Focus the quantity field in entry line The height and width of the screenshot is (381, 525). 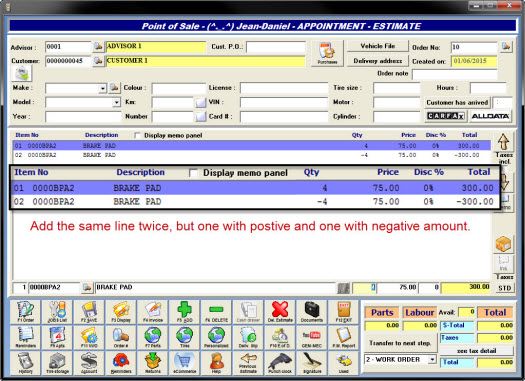(x=364, y=288)
